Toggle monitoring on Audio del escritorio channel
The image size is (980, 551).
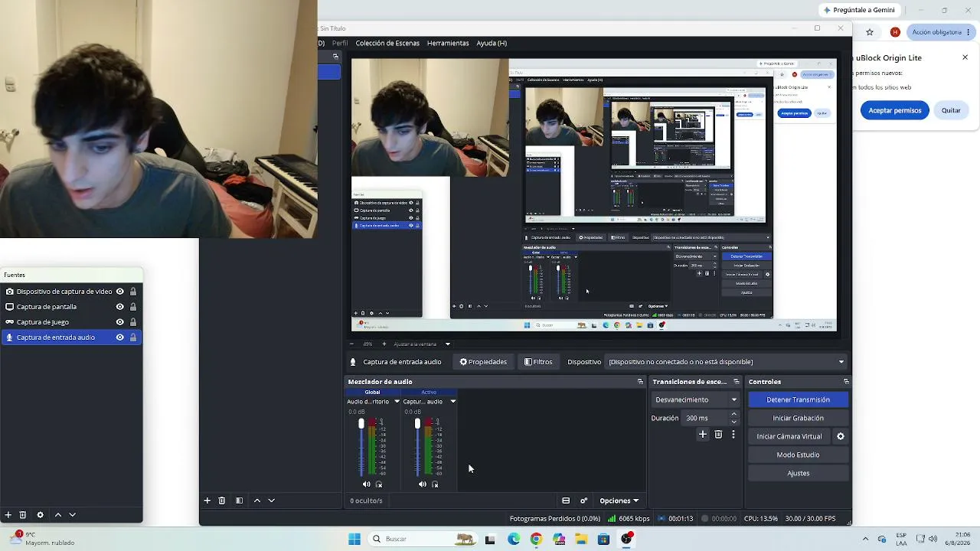click(379, 484)
